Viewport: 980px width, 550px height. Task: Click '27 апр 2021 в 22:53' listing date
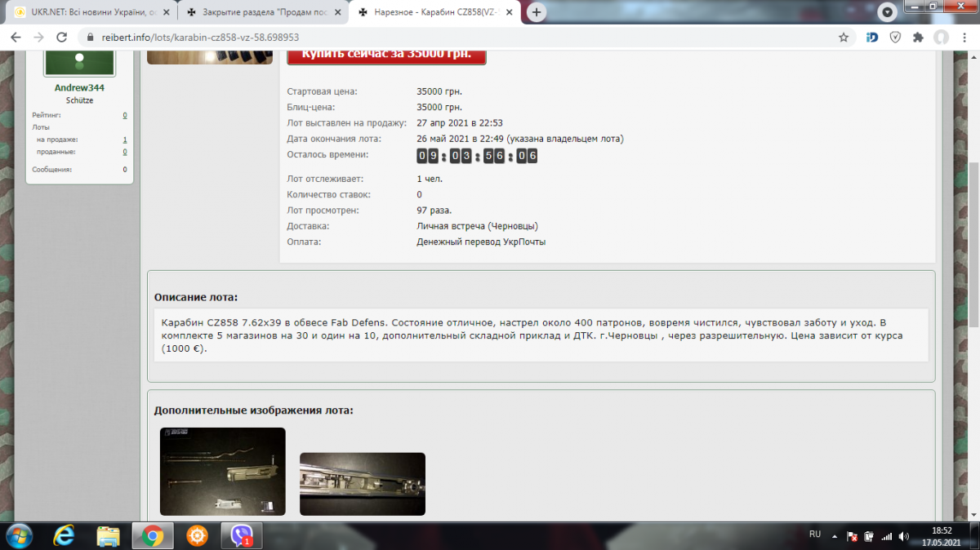(461, 123)
